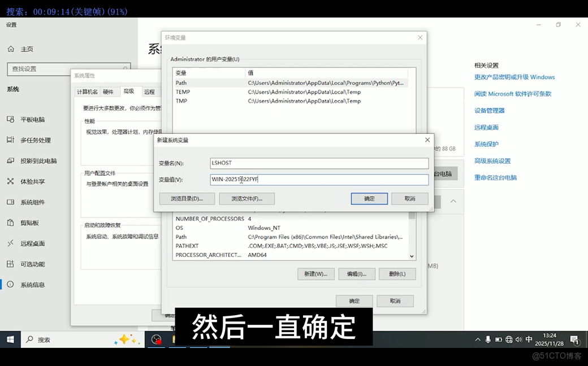588x366 pixels.
Task: Expand hidden tray icons chevron
Action: tap(478, 340)
